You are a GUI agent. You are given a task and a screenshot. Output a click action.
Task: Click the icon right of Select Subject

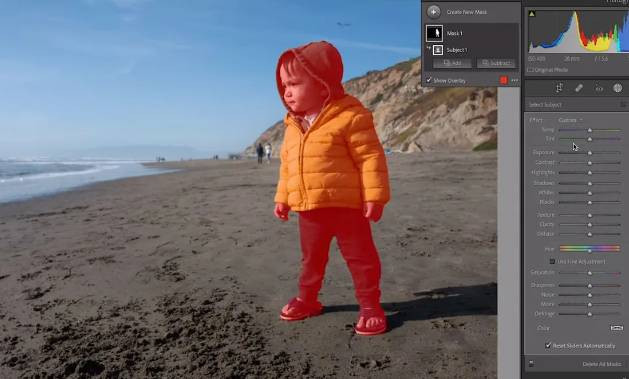pos(623,104)
